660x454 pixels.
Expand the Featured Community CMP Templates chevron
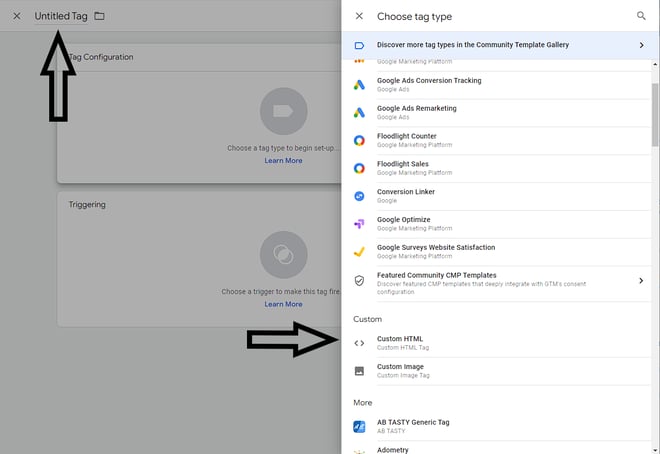(x=641, y=281)
